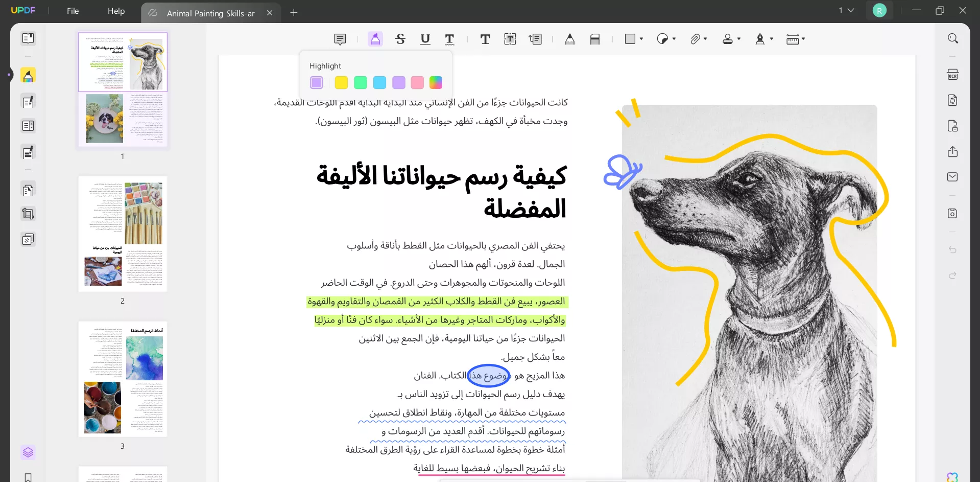Open the File menu
Screen dimensions: 980x482
coord(73,11)
